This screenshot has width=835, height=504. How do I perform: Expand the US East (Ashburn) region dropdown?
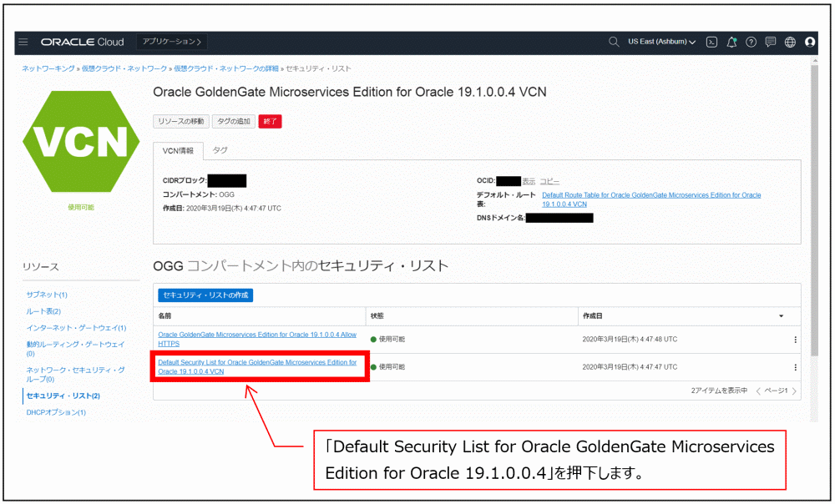coord(661,42)
